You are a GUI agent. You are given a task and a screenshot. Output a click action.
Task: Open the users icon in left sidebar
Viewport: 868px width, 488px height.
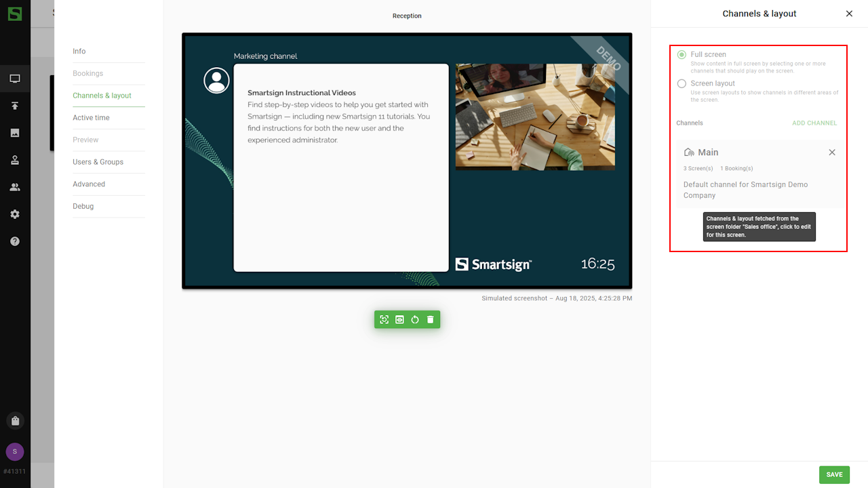tap(15, 187)
